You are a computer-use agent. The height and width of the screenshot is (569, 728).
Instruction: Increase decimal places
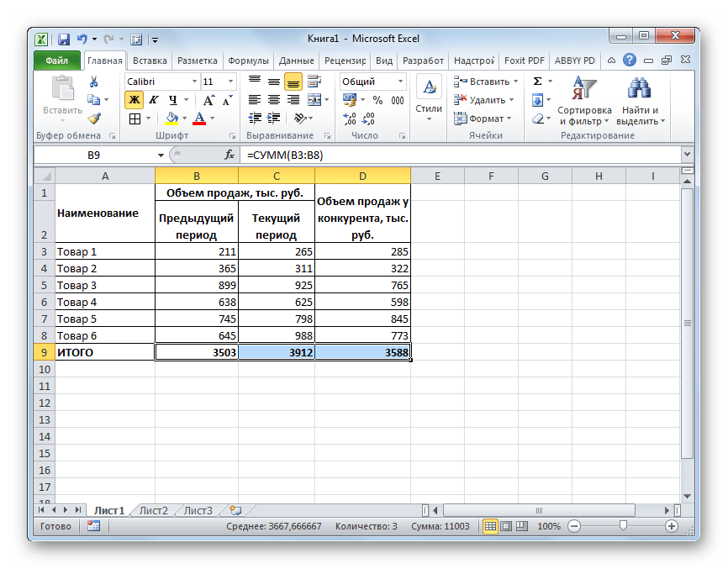coord(350,119)
